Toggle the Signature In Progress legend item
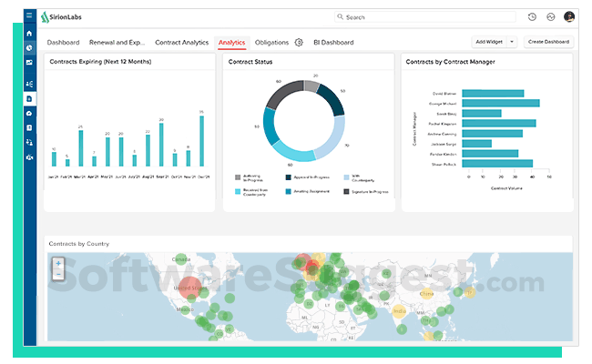The image size is (592, 364). [366, 192]
